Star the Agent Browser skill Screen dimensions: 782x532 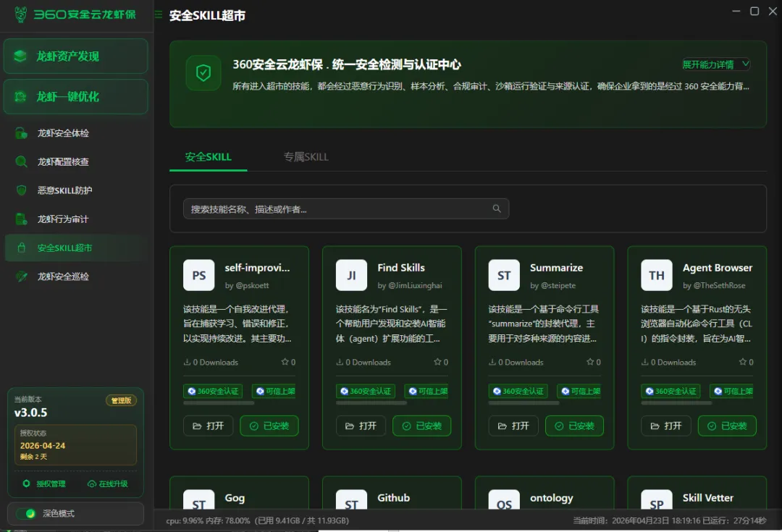click(743, 362)
